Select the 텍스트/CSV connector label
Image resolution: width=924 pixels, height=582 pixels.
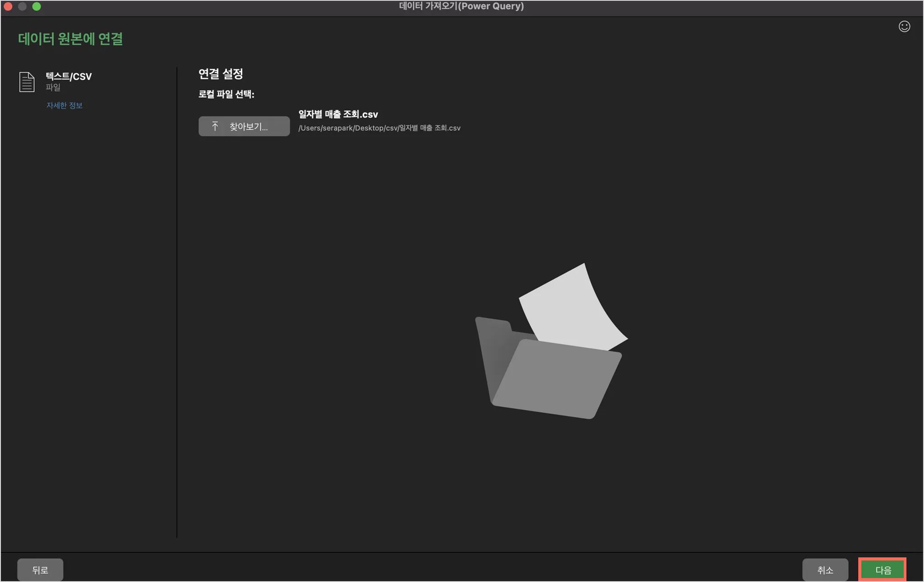click(69, 76)
